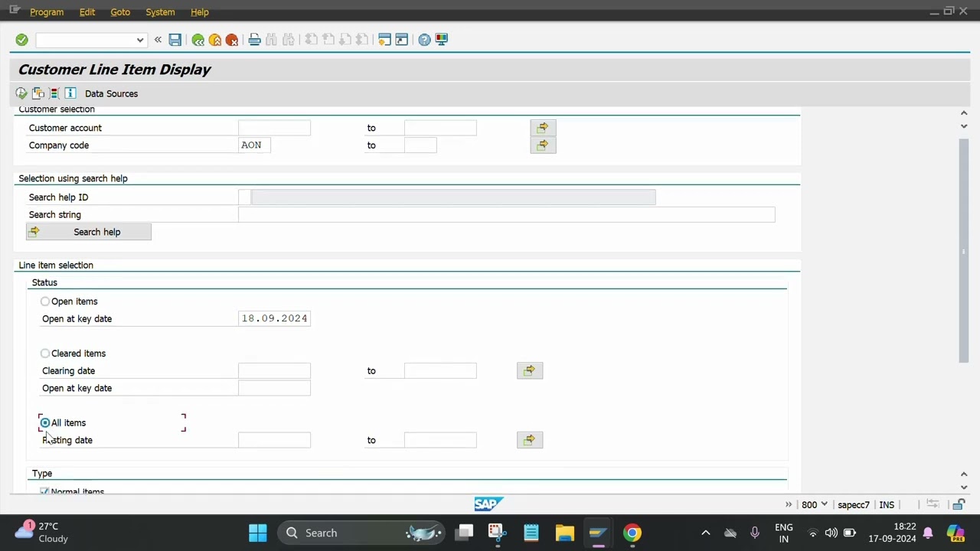Show hidden system tray icons
This screenshot has width=980, height=551.
[x=706, y=533]
